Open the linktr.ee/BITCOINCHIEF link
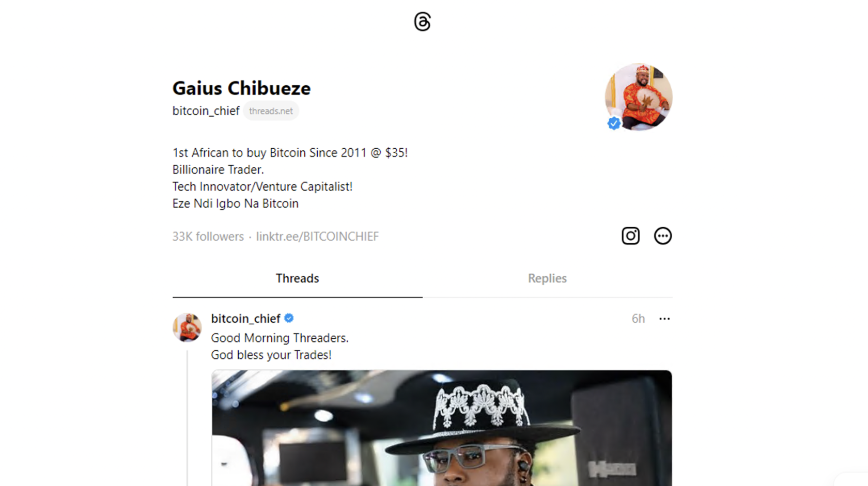868x486 pixels. point(317,237)
